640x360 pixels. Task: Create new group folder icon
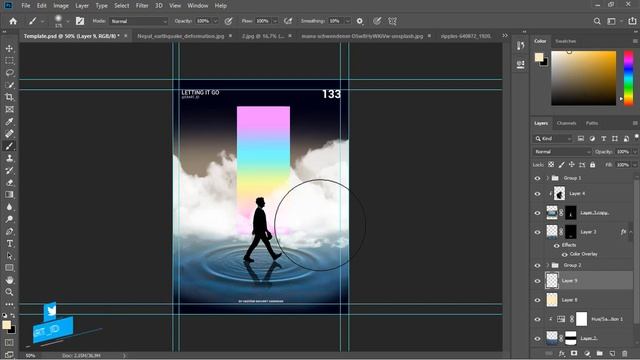coord(599,353)
